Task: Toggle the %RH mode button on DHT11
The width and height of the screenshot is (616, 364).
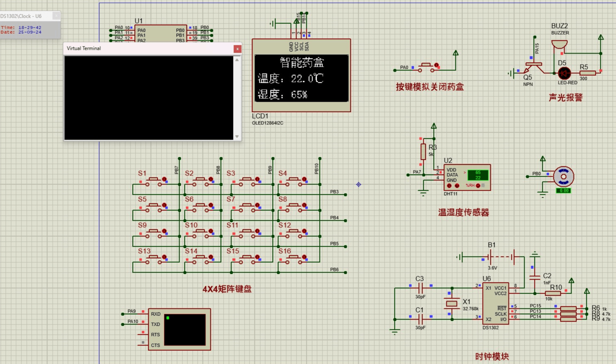Action: 478,186
